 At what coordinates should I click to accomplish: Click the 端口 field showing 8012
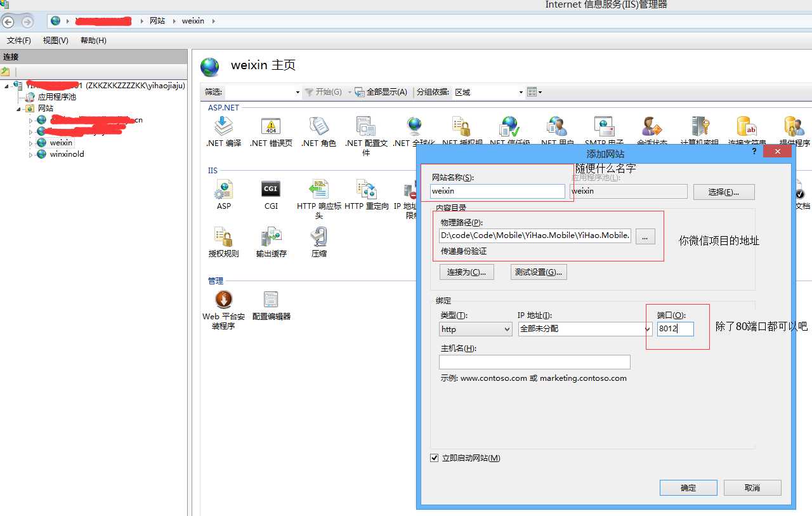[x=675, y=329]
